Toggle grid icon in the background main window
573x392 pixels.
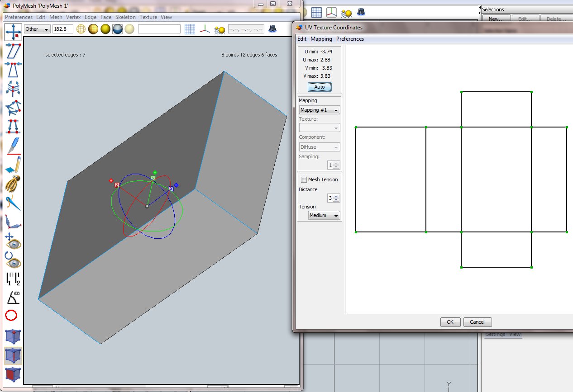point(316,13)
